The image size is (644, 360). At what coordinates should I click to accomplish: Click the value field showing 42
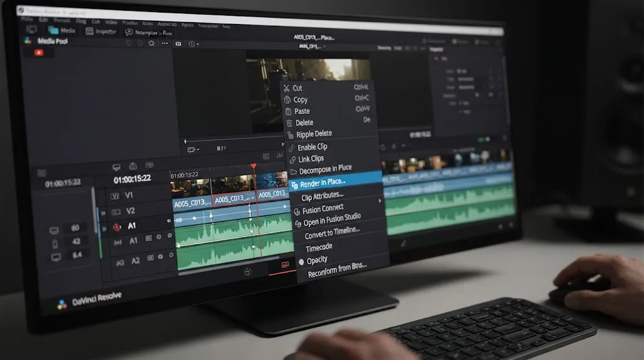tap(76, 241)
